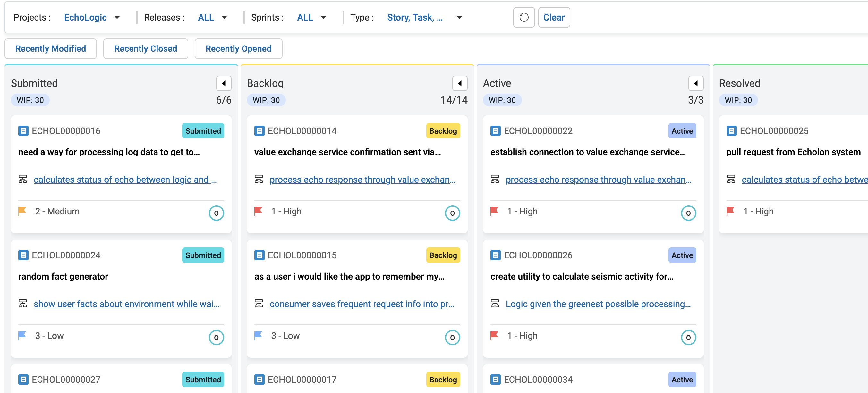Click hierarchy icon on card ECHOL00000016
The width and height of the screenshot is (868, 393).
(x=22, y=179)
